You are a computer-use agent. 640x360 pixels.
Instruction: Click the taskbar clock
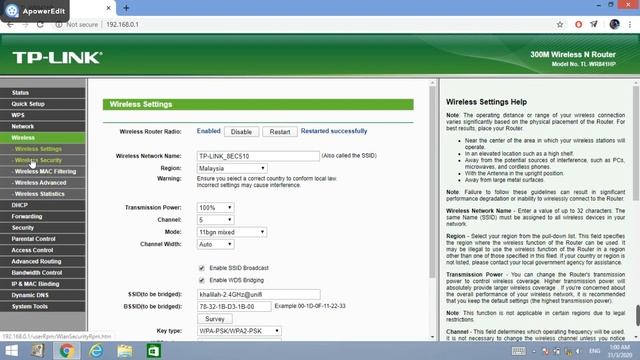620,351
